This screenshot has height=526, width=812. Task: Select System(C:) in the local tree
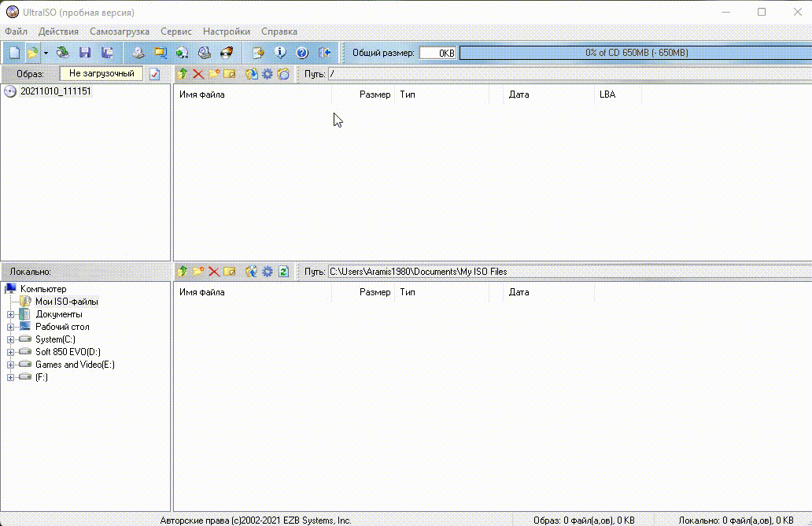pyautogui.click(x=55, y=339)
